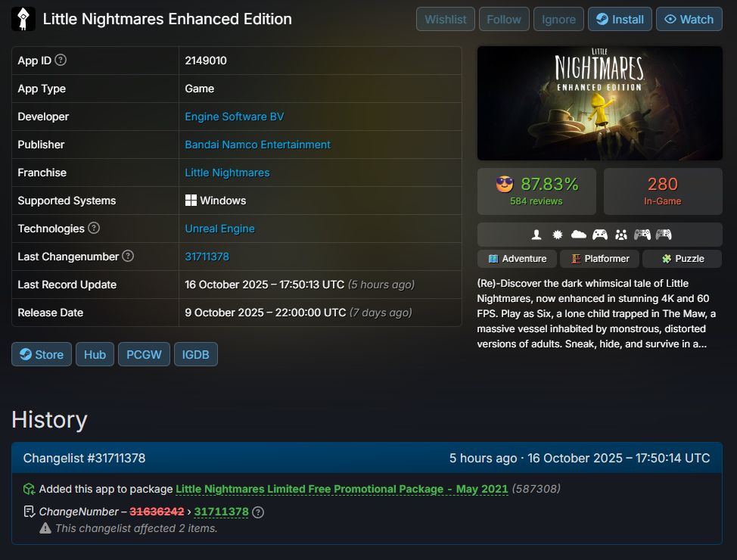Image resolution: width=737 pixels, height=560 pixels.
Task: Click the single-player person icon
Action: pyautogui.click(x=536, y=234)
